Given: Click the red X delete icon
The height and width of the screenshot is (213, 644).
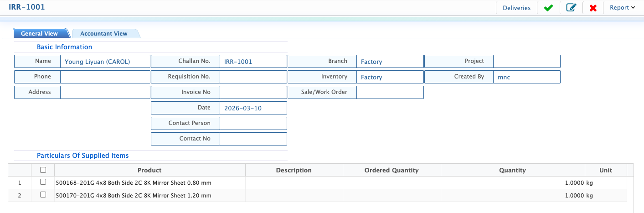Looking at the screenshot, I should pos(593,8).
